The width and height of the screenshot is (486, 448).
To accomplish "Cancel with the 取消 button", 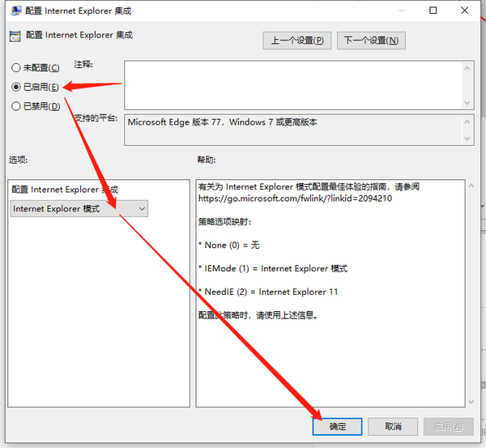I will pos(393,427).
